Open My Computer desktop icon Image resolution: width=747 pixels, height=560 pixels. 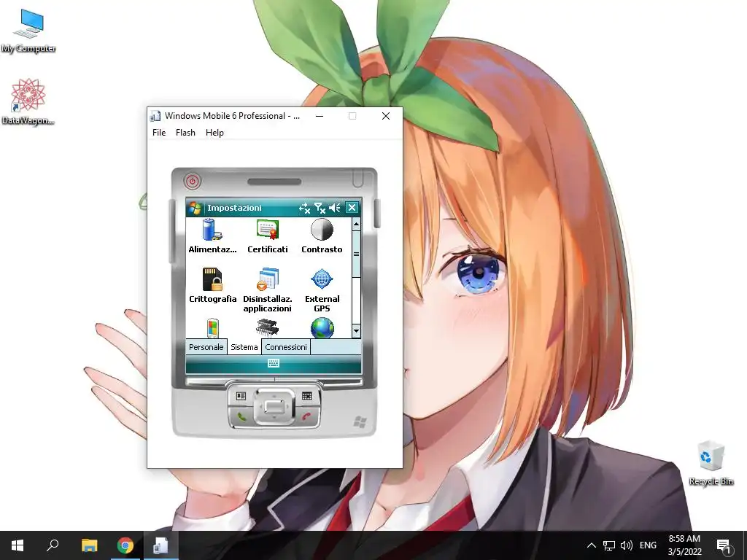click(x=28, y=31)
